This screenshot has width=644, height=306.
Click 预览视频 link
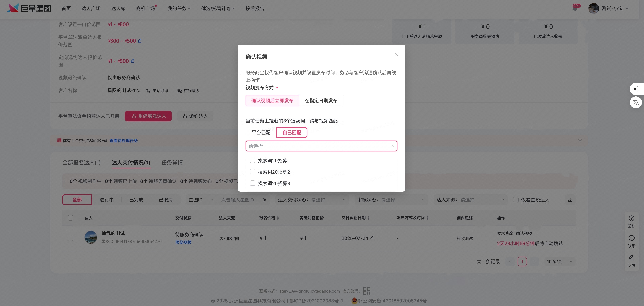pos(183,242)
